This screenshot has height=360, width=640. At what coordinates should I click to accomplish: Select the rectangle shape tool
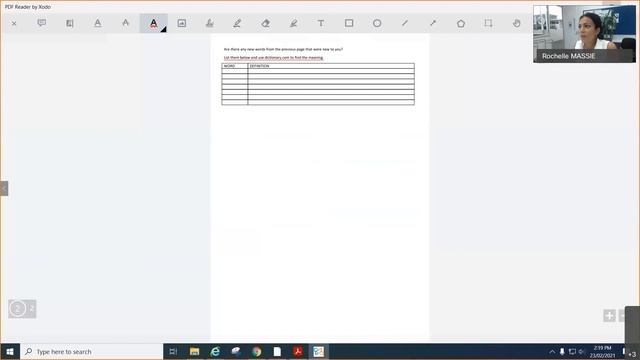click(x=349, y=23)
